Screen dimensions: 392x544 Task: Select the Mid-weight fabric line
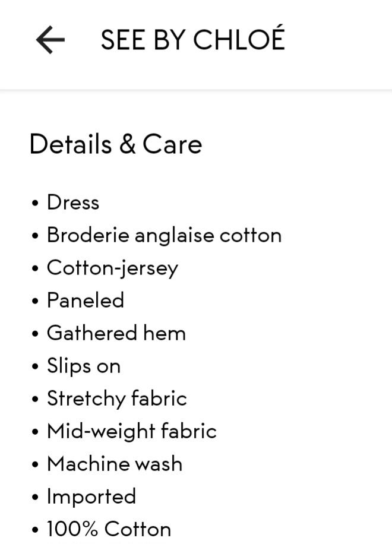coord(132,431)
